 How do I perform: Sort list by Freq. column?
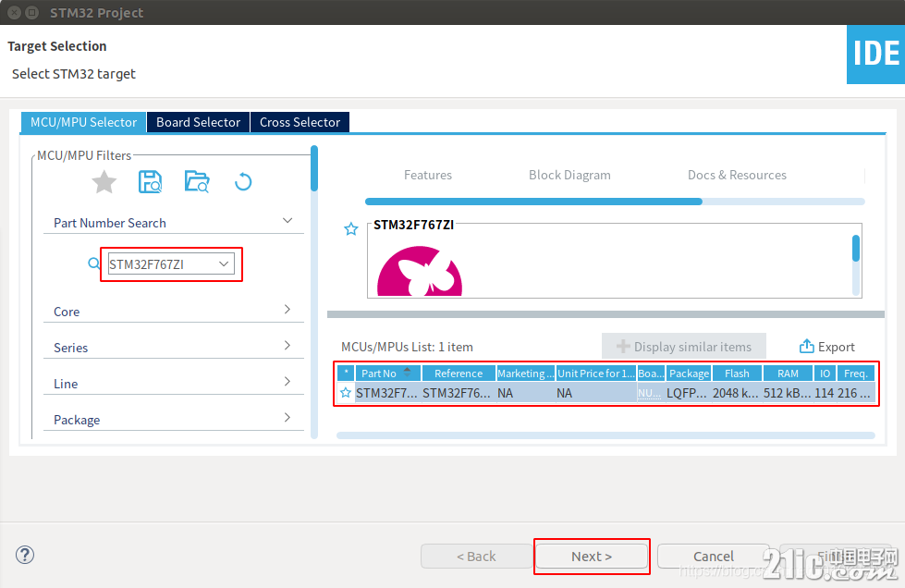[855, 374]
